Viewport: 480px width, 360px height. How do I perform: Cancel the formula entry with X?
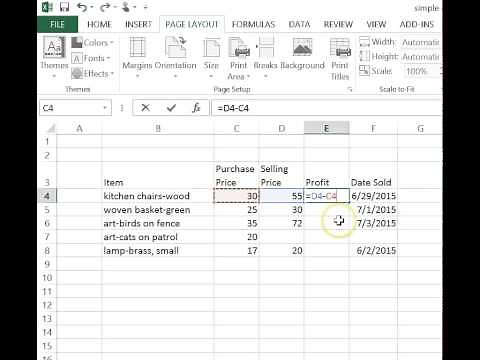click(x=145, y=108)
